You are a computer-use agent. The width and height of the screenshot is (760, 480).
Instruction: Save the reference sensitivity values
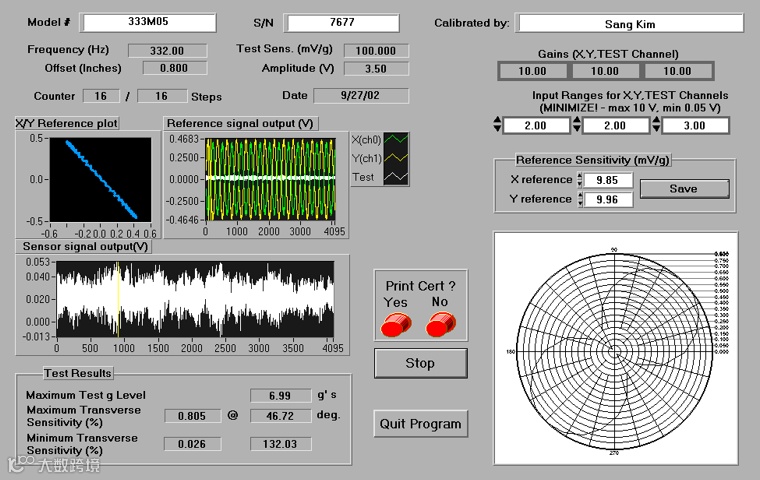point(684,189)
